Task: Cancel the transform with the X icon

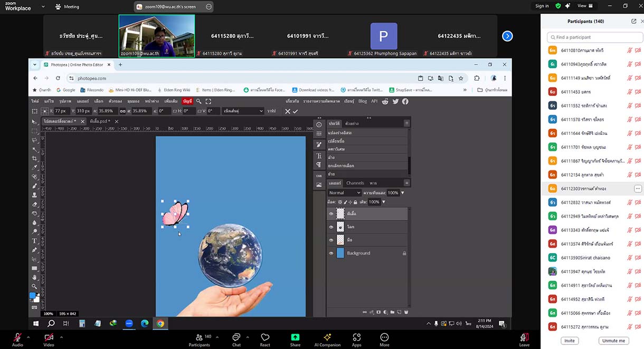Action: (x=288, y=111)
